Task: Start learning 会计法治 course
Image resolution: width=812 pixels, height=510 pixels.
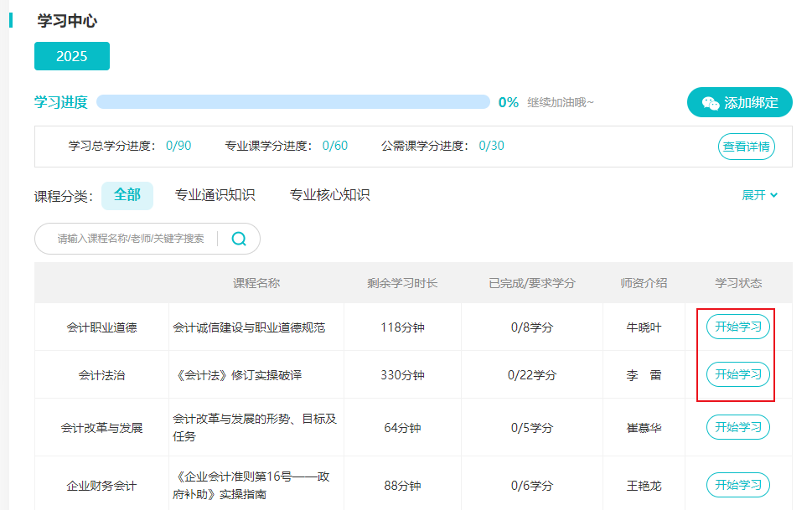Action: click(x=737, y=374)
